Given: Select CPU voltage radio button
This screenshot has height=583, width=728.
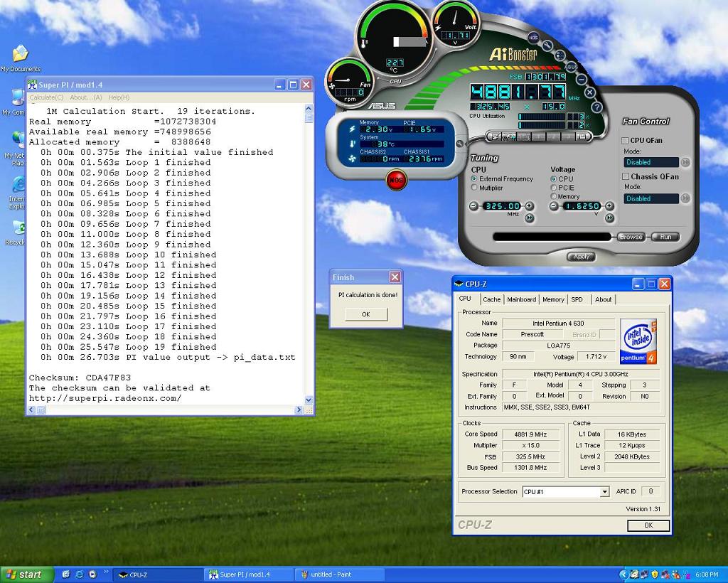Looking at the screenshot, I should pos(553,178).
